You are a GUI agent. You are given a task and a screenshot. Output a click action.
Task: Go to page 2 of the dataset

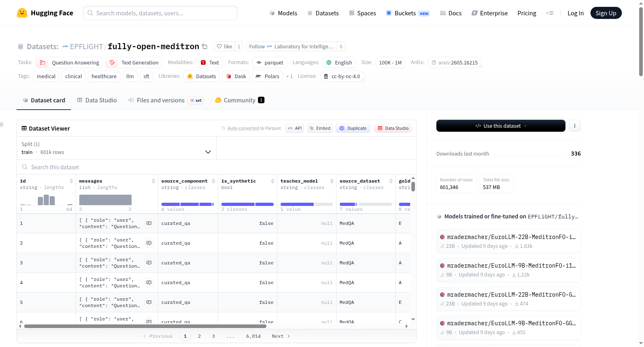tap(199, 336)
